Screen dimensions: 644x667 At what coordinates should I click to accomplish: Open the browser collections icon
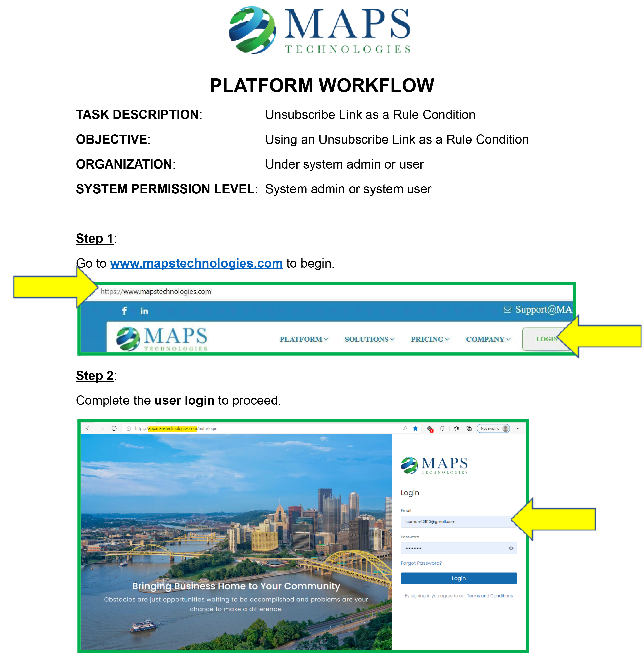coord(469,428)
